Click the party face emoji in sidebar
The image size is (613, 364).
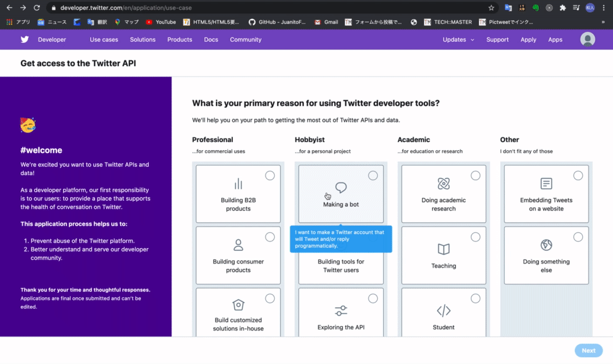28,125
